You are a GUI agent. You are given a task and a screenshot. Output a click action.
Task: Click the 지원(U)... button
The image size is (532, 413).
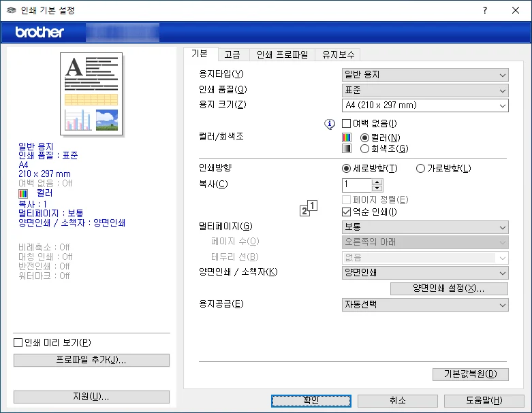[91, 397]
